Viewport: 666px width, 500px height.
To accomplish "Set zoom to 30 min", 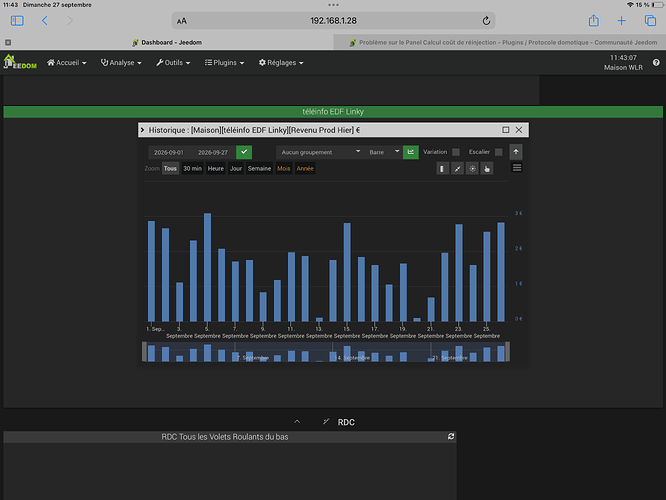I will (x=192, y=169).
